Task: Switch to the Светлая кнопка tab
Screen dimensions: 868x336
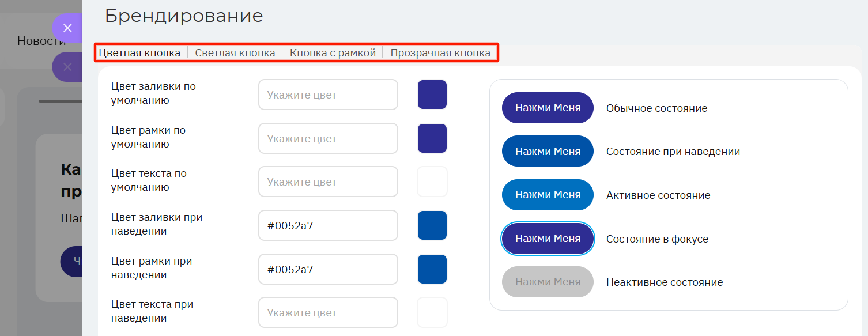Action: pyautogui.click(x=235, y=53)
